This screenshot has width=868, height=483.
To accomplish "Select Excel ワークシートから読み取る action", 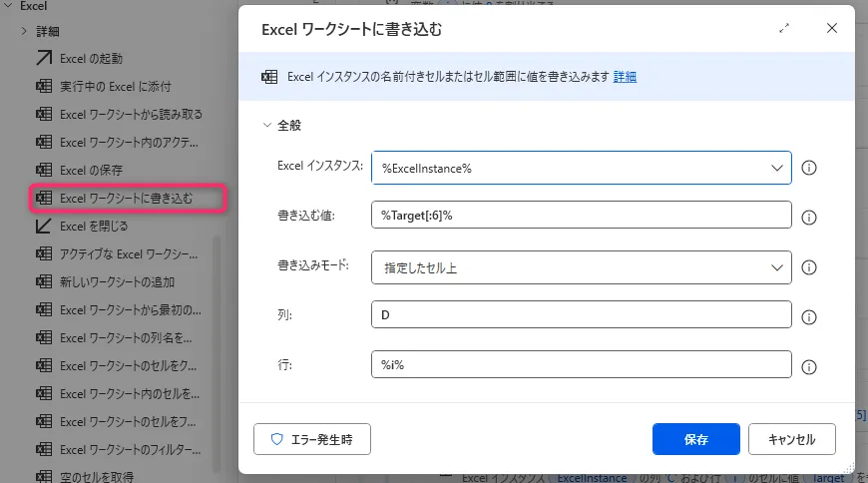I will [x=130, y=115].
